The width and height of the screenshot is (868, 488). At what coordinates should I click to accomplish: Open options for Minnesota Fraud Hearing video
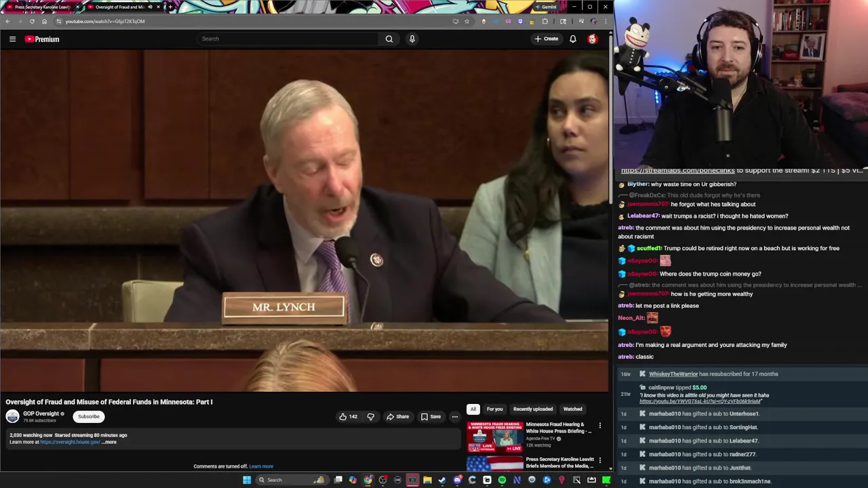pos(599,426)
